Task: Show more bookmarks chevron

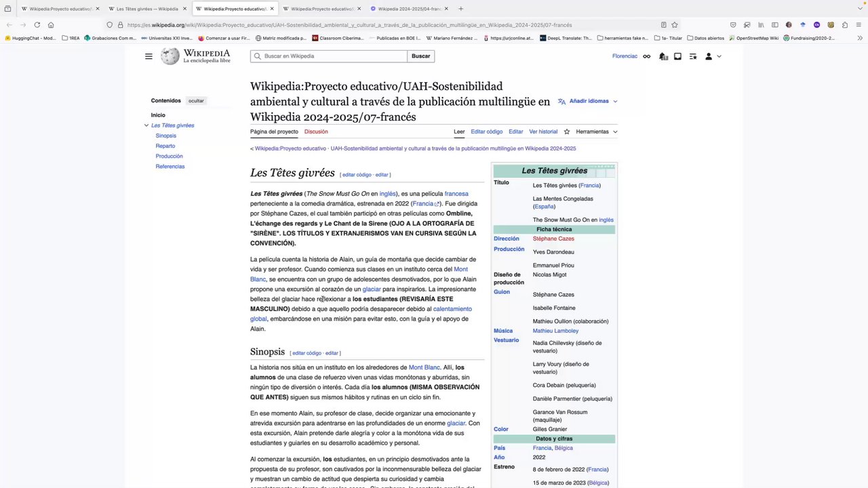Action: point(859,38)
